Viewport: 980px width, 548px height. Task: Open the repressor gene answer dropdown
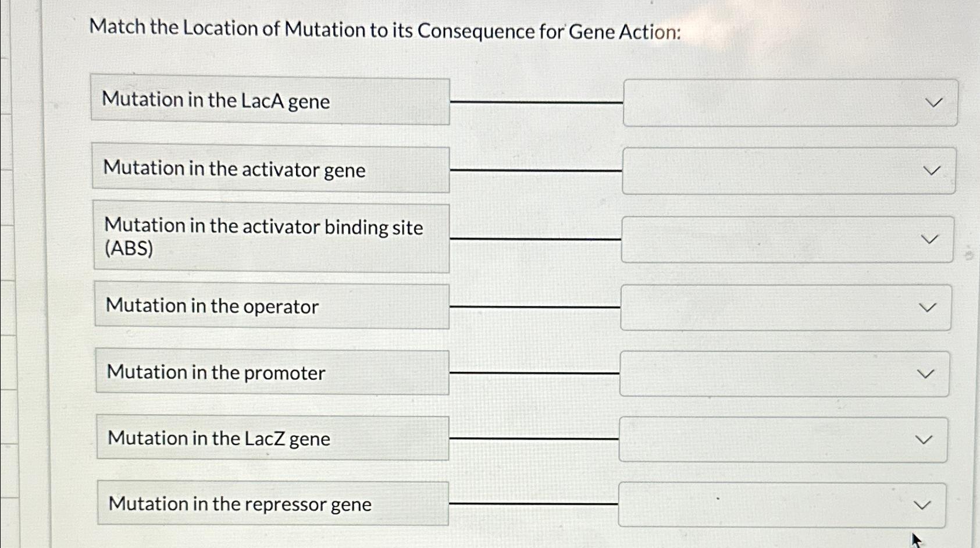932,504
